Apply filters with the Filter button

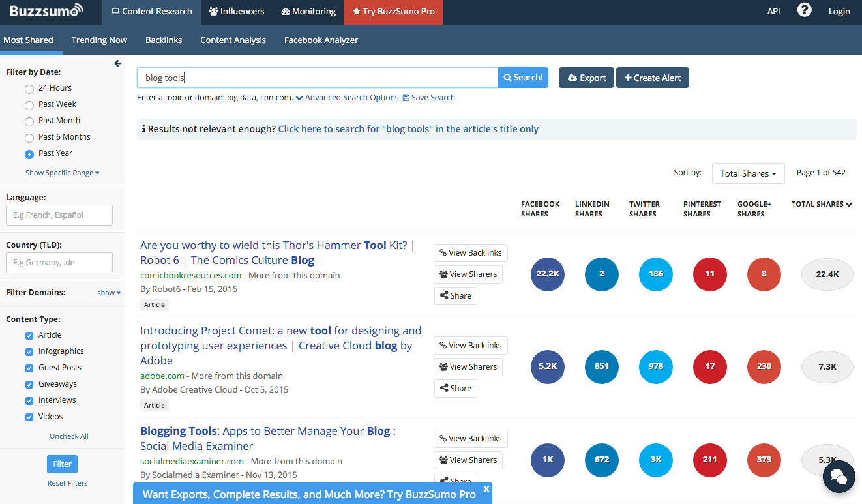point(62,464)
